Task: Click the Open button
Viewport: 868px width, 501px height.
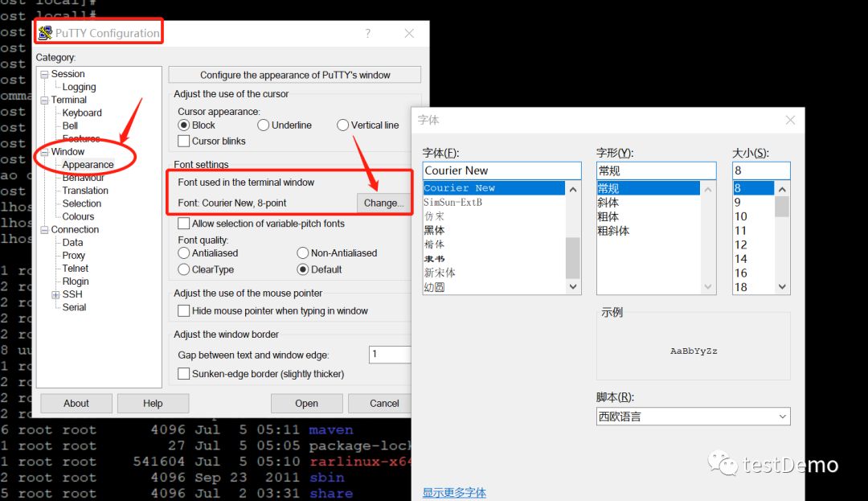Action: click(306, 404)
